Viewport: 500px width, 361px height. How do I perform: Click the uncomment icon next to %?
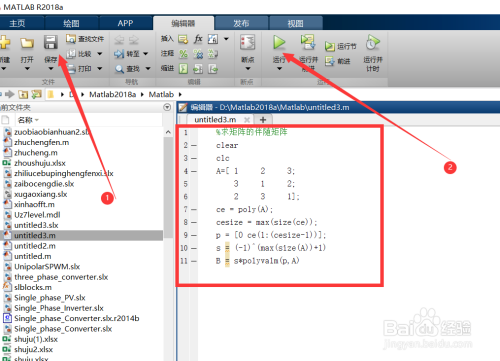pos(198,54)
